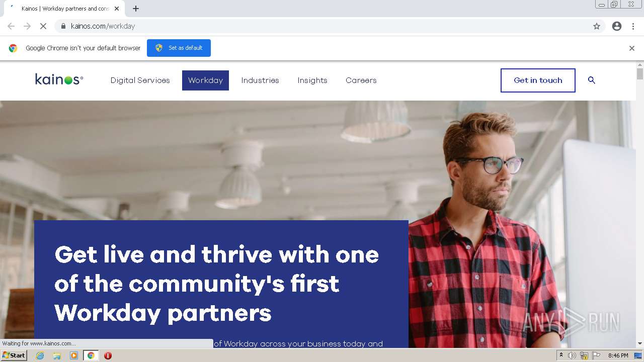
Task: Click the Set as default button
Action: 179,48
